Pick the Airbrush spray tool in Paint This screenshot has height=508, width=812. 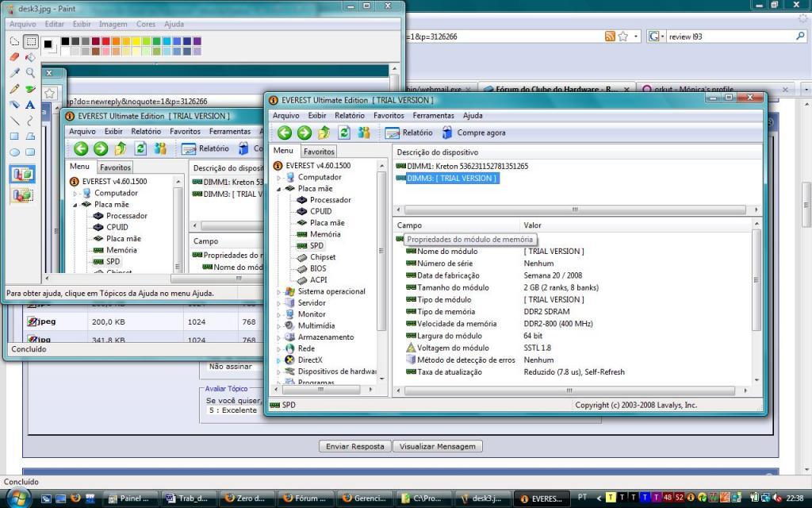pos(14,105)
